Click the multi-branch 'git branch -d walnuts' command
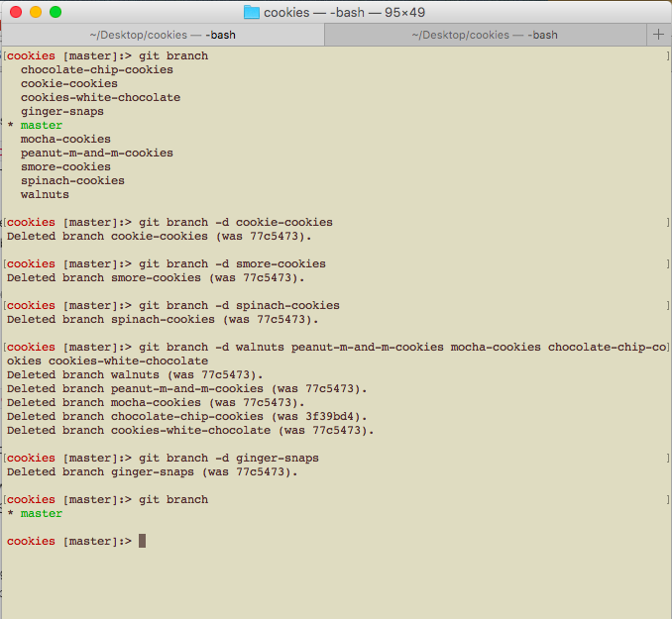 402,347
